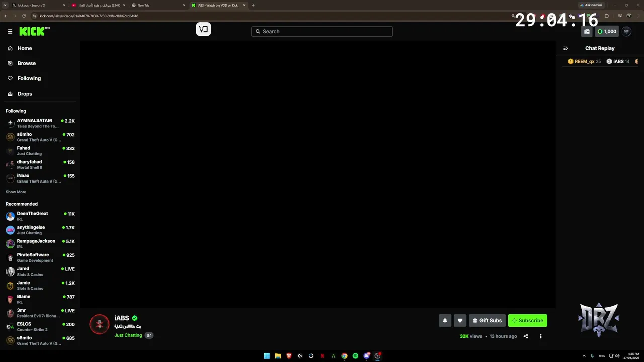Screen dimensions: 644x362
Task: Click the Kick search input field
Action: click(x=322, y=31)
